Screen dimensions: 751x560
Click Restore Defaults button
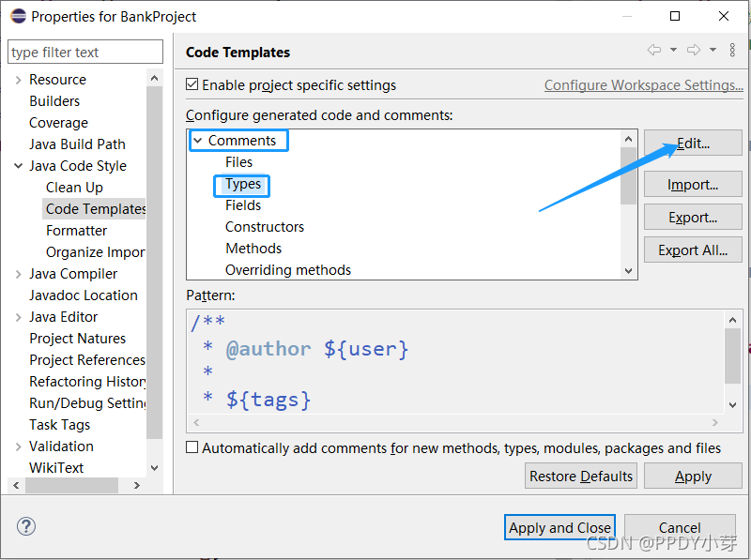pos(581,476)
